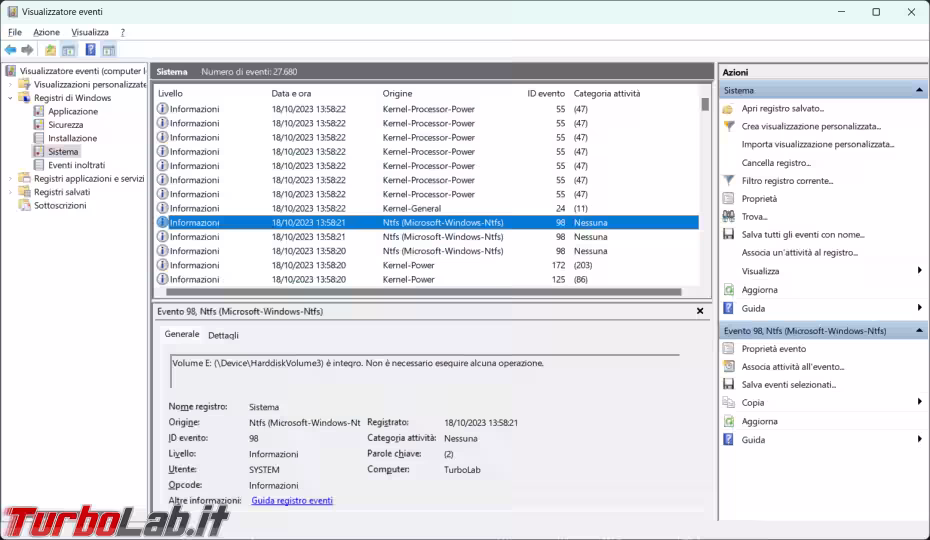This screenshot has height=540, width=930.
Task: Click the event list horizontal scrollbar
Action: (423, 292)
